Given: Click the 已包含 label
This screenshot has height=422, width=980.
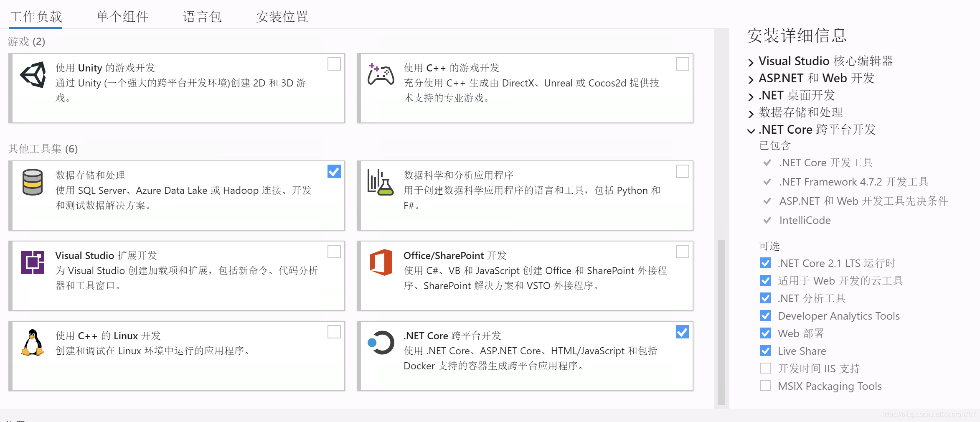Looking at the screenshot, I should coord(775,145).
